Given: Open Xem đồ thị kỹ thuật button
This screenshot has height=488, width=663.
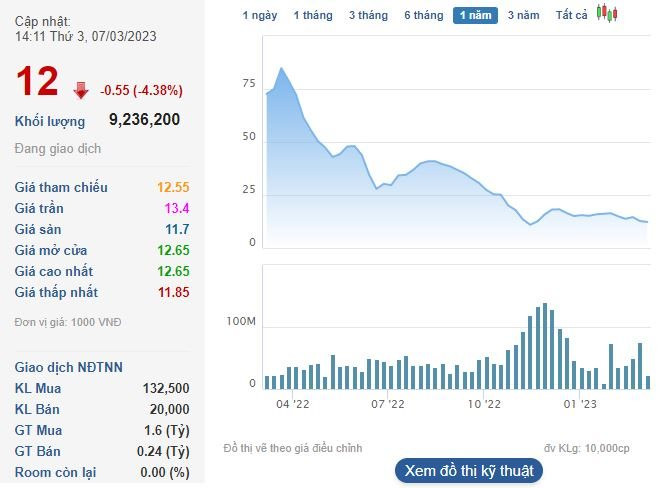Looking at the screenshot, I should (x=469, y=470).
